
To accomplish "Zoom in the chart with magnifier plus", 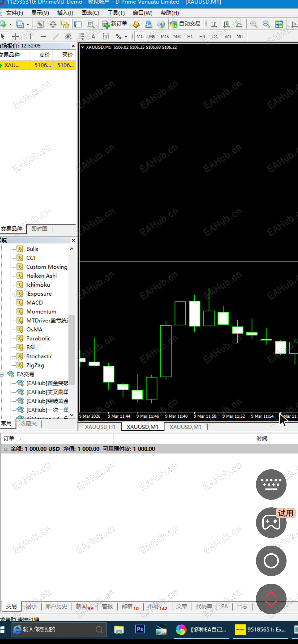I will [x=254, y=24].
